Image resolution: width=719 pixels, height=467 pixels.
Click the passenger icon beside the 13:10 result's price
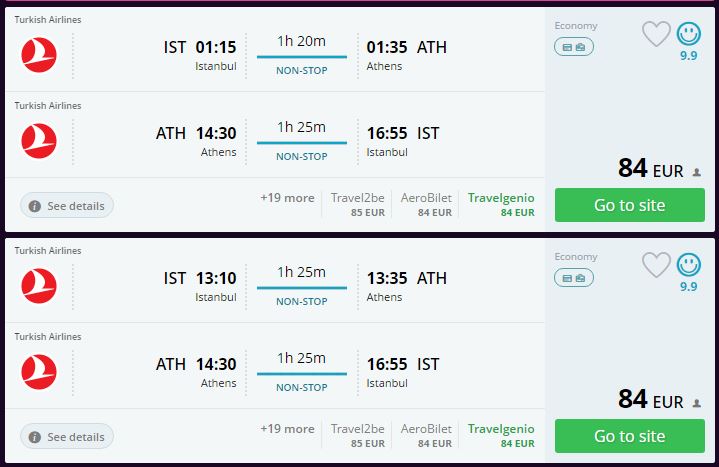tap(696, 403)
